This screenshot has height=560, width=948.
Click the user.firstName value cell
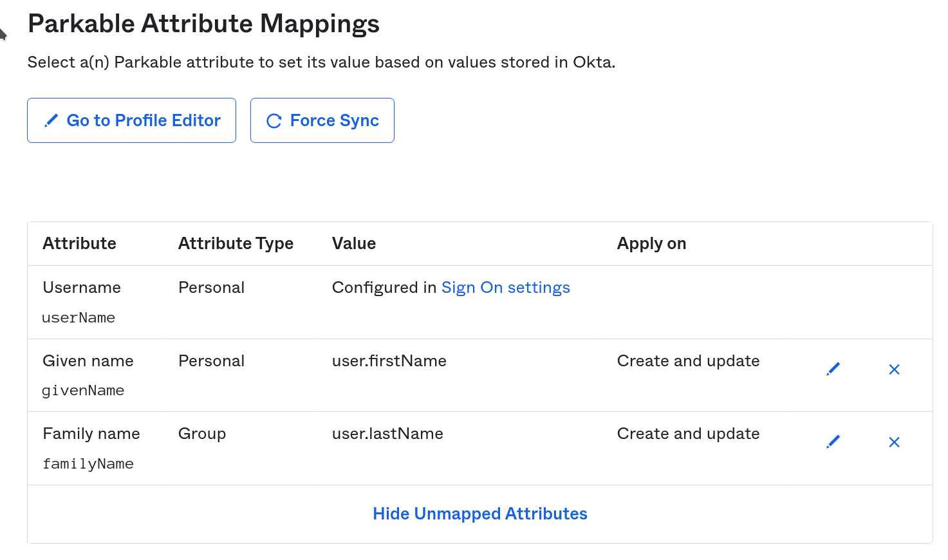coord(389,360)
